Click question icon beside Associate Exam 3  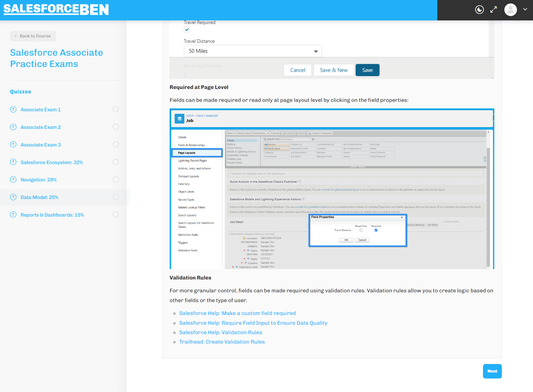pos(13,145)
